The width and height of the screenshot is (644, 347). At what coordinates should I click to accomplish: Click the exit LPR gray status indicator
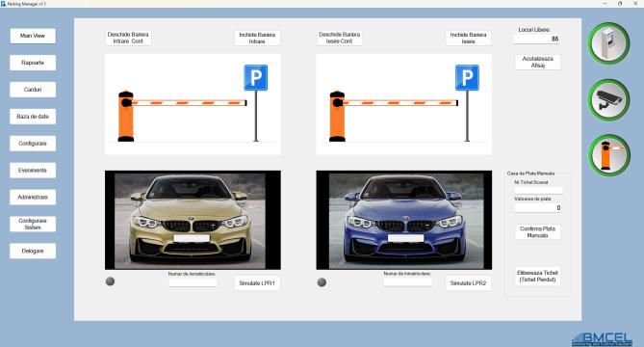click(322, 282)
